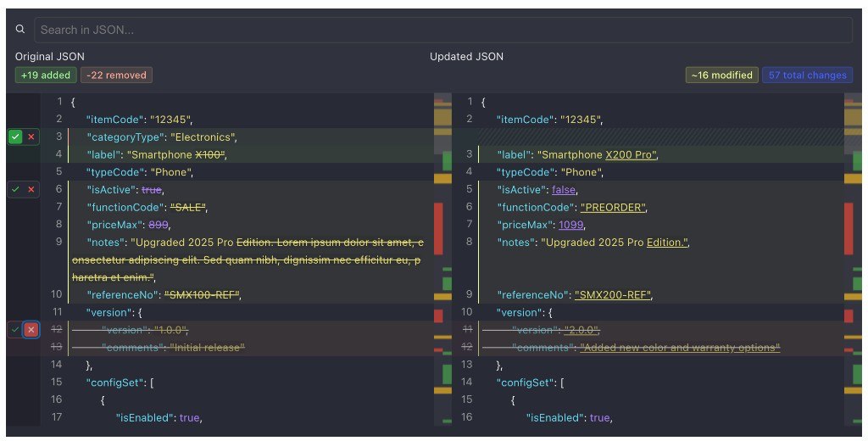Click the 57 total changes badge
Screen dimensions: 868x441
tap(807, 75)
